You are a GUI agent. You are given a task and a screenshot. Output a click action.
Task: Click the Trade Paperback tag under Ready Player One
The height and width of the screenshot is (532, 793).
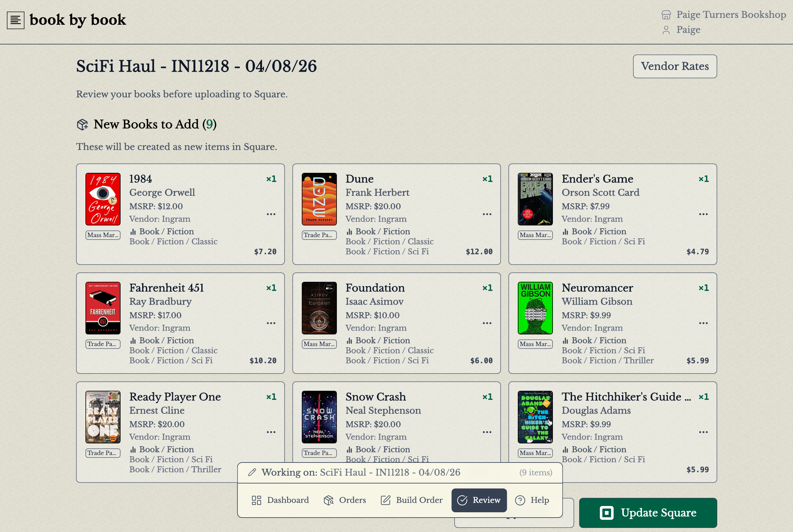103,453
